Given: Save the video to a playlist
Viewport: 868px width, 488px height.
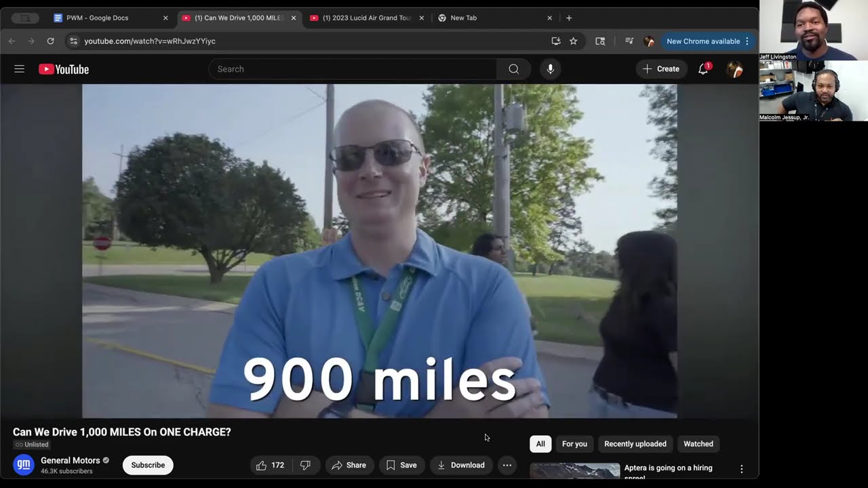Looking at the screenshot, I should (401, 465).
